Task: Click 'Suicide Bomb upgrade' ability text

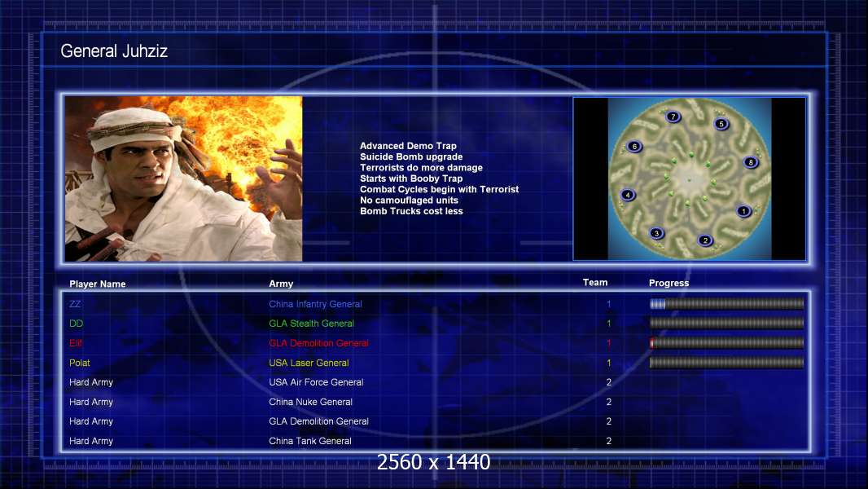Action: click(411, 156)
